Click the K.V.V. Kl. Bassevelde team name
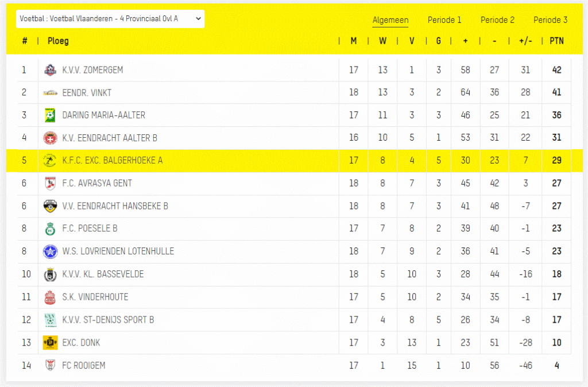Image resolution: width=588 pixels, height=387 pixels. click(x=103, y=274)
